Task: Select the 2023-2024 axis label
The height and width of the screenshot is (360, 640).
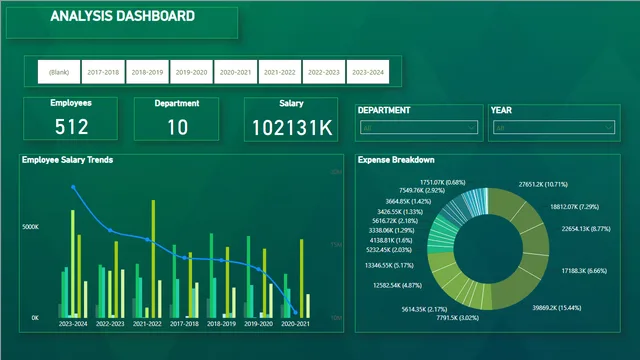Action: point(73,324)
